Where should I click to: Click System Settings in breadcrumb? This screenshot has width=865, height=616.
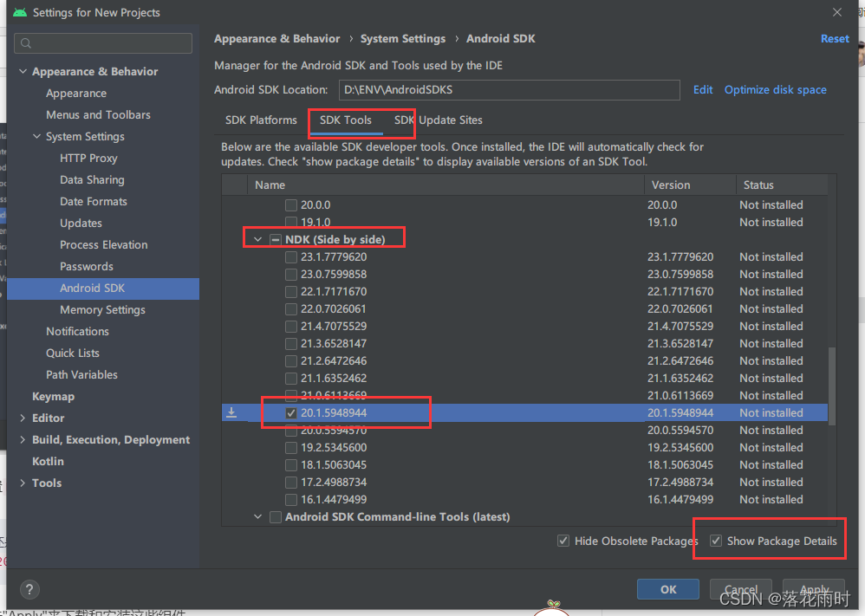[403, 39]
